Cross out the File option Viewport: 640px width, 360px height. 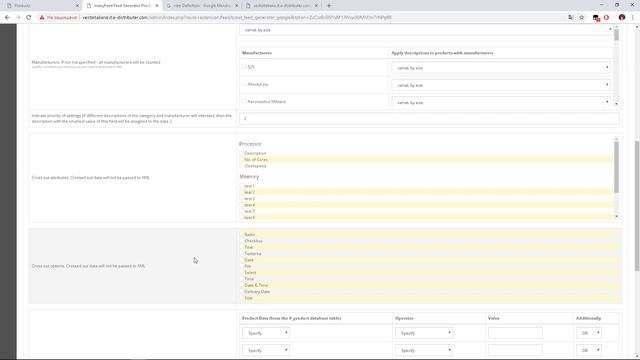point(242,266)
